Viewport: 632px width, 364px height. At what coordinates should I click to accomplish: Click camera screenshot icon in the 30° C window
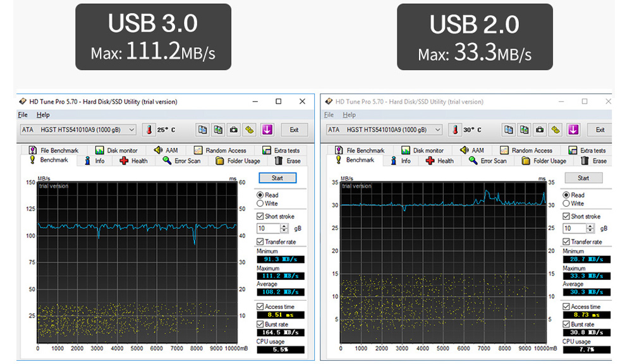[x=540, y=130]
